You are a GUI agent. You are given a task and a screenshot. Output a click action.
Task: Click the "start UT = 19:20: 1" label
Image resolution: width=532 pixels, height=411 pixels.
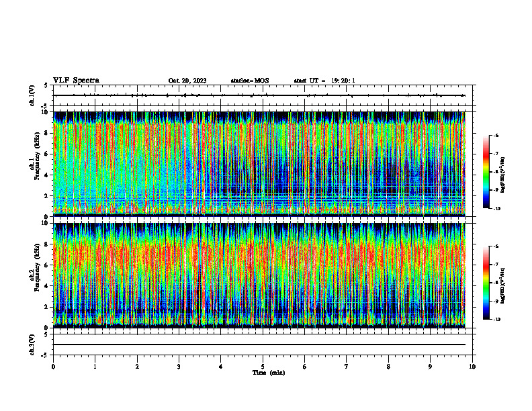click(x=324, y=81)
